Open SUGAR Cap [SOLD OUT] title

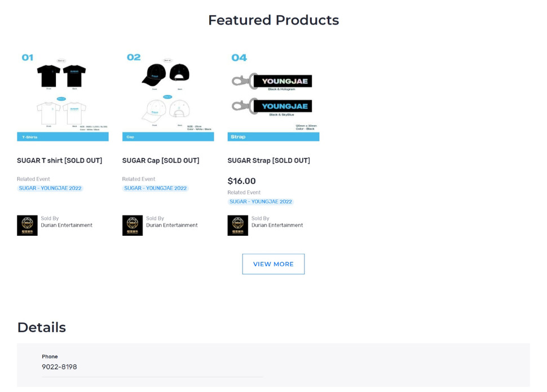click(x=161, y=161)
